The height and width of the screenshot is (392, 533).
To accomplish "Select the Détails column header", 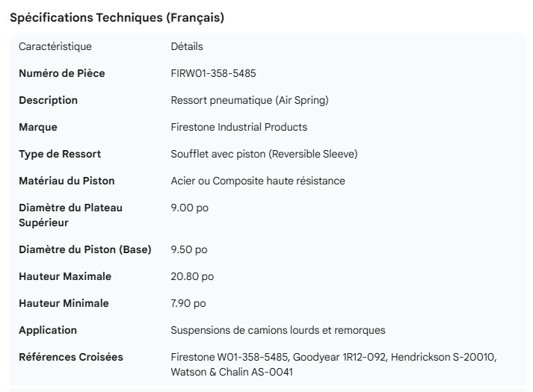I will [187, 46].
